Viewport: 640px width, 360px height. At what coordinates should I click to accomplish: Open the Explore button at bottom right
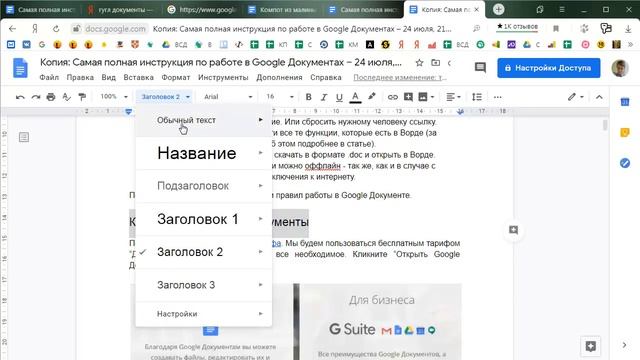pos(590,346)
